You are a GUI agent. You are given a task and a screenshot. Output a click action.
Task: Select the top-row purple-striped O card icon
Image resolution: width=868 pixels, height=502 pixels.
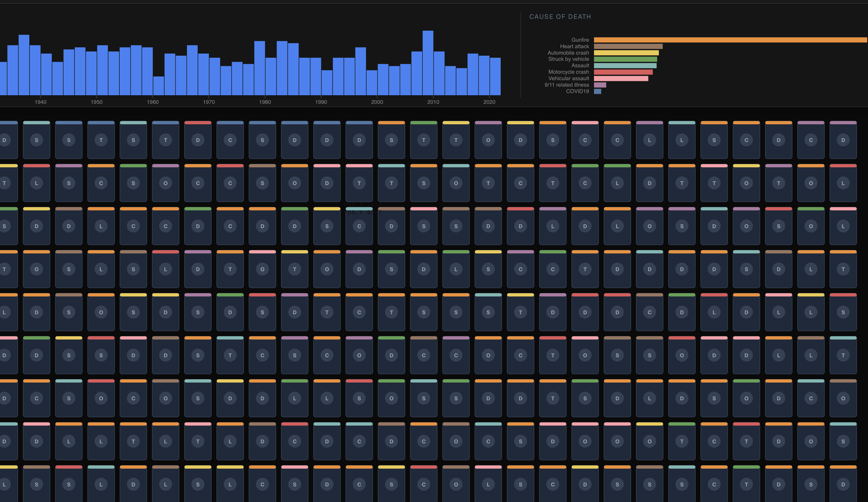click(488, 140)
